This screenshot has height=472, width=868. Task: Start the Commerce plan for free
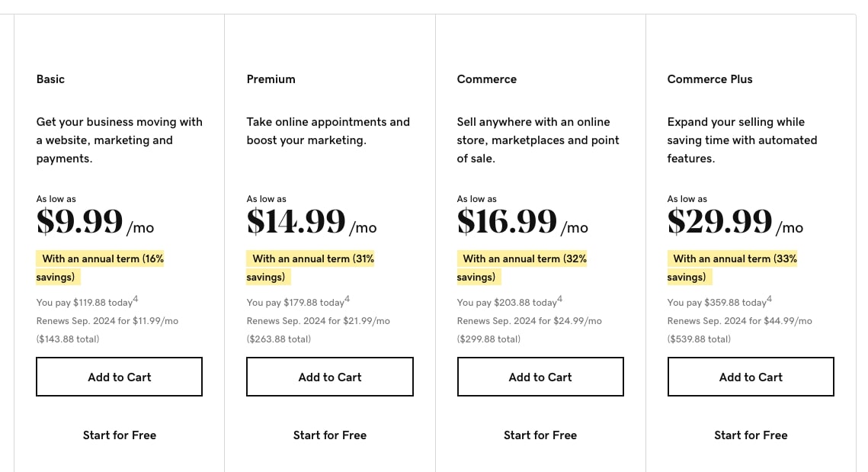click(540, 435)
